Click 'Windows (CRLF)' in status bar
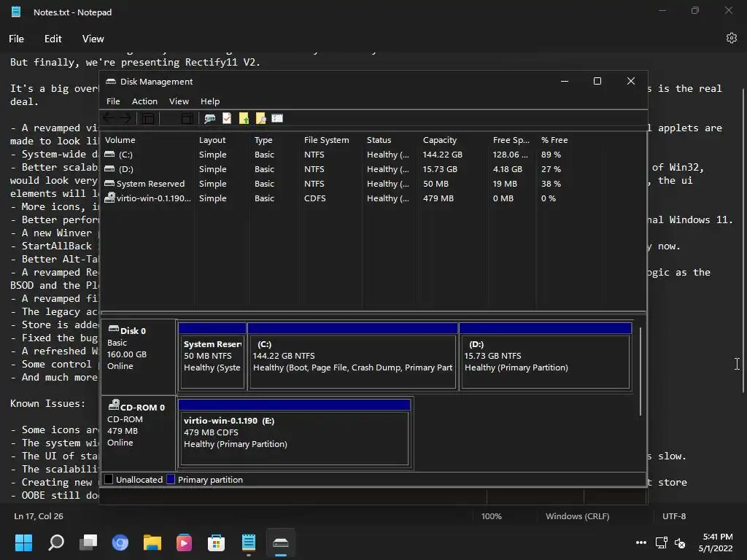This screenshot has width=747, height=560. coord(578,516)
